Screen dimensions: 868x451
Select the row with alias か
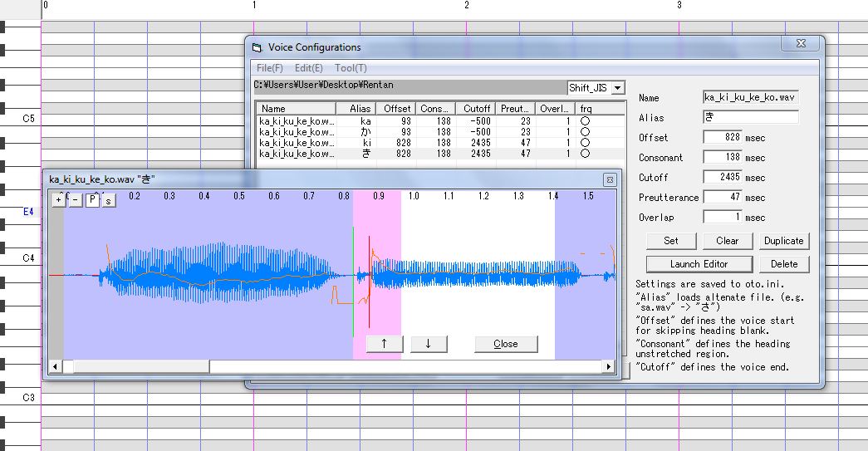point(440,132)
